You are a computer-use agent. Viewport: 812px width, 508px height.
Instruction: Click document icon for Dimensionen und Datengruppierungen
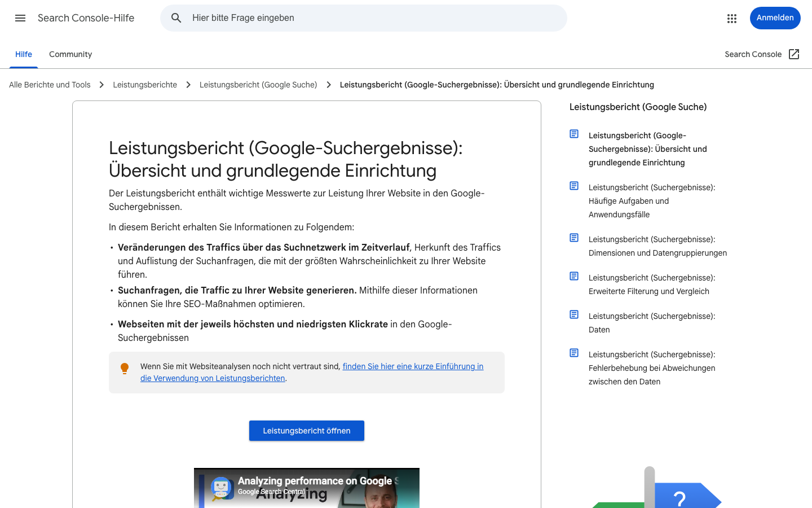coord(574,238)
